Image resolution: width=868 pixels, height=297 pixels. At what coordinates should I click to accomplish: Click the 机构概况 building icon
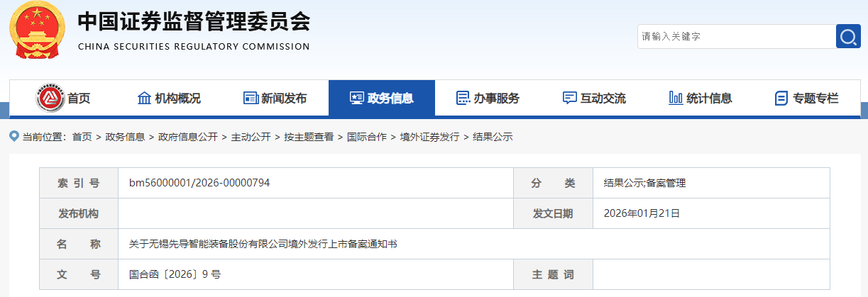(144, 98)
